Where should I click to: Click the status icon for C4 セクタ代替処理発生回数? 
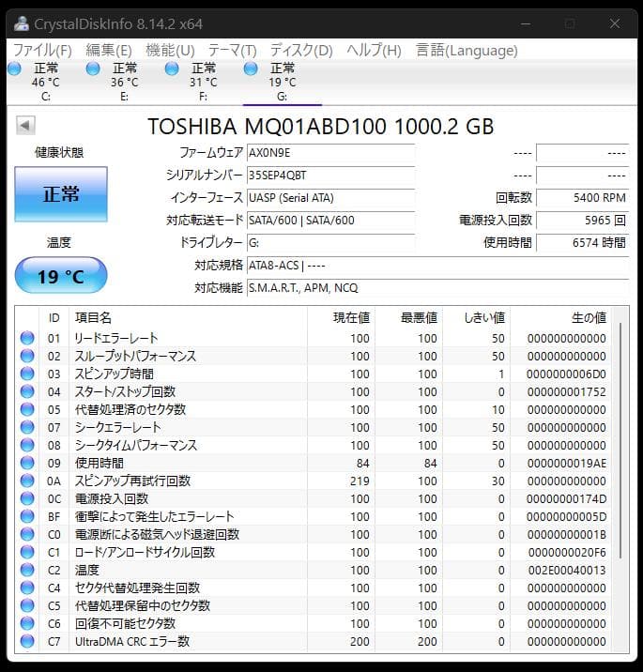[27, 588]
